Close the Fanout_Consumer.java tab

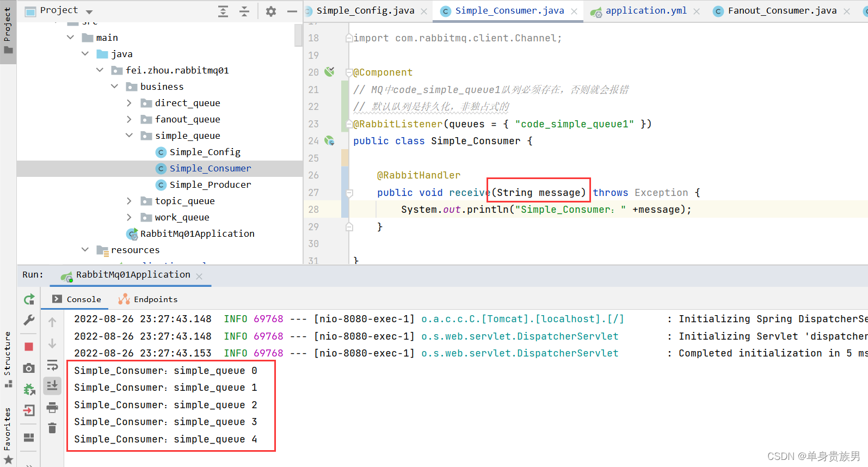[x=847, y=11]
